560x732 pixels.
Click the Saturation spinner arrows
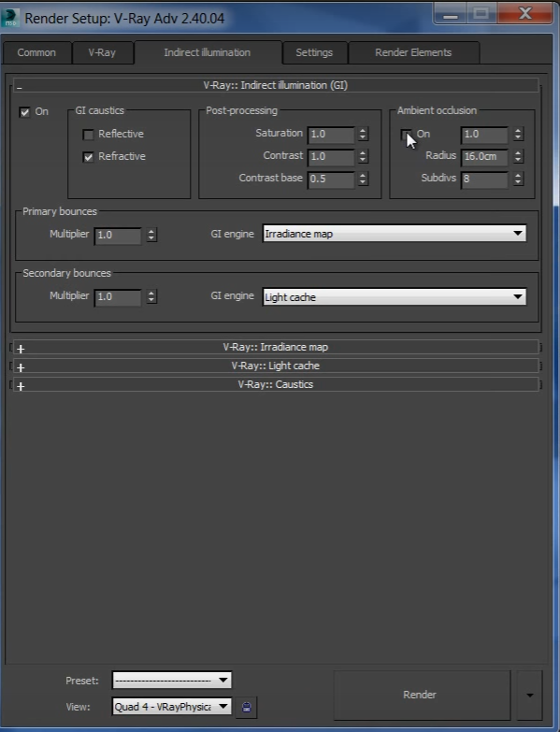(x=363, y=135)
